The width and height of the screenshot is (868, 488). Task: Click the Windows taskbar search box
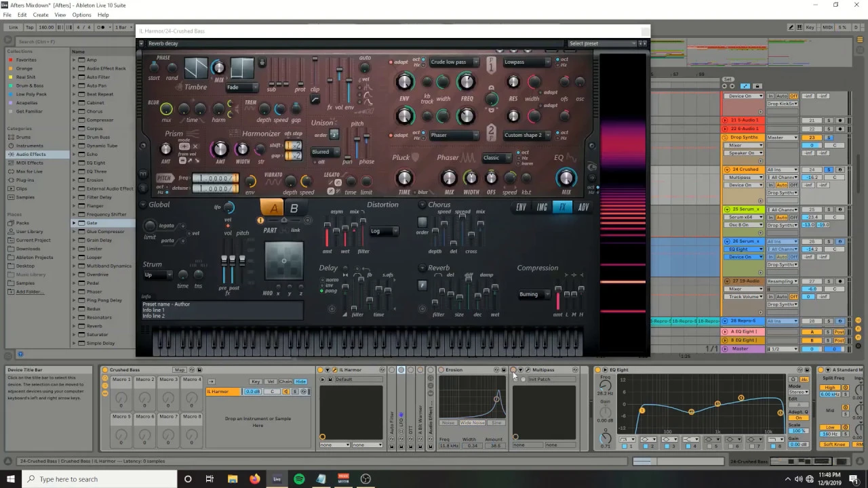pyautogui.click(x=100, y=479)
